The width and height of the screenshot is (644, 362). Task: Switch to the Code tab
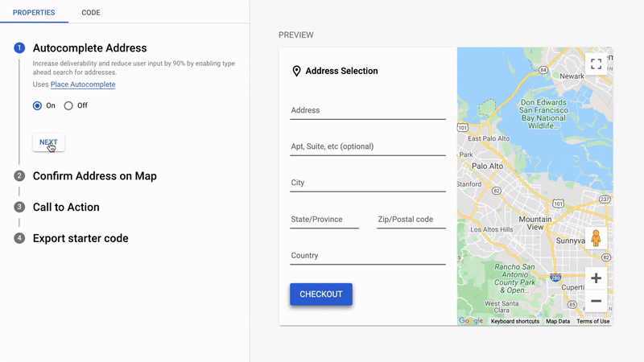tap(91, 13)
